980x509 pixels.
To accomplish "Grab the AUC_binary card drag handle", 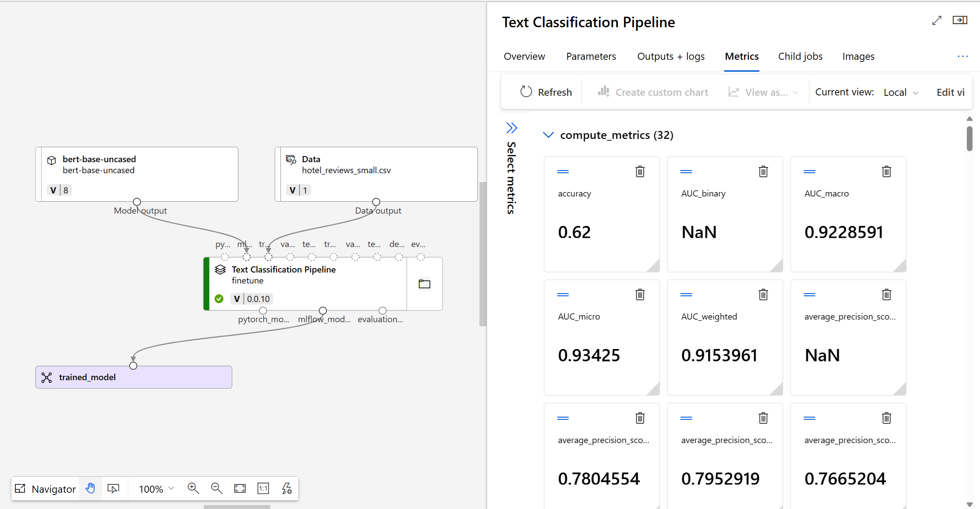I will tap(686, 171).
